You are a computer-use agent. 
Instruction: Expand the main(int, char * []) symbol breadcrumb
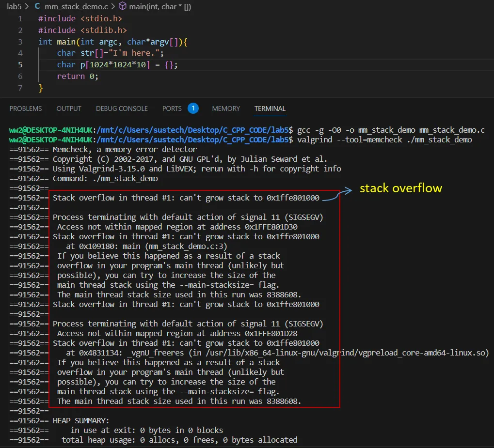click(x=161, y=6)
